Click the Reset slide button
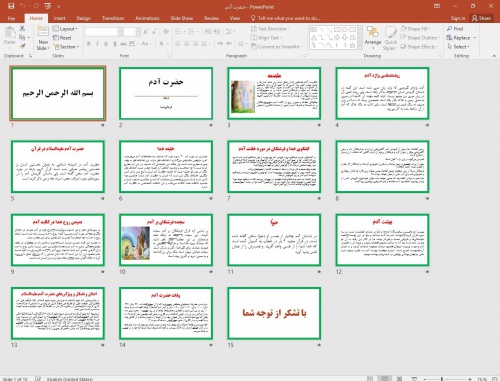Image resolution: width=500 pixels, height=381 pixels. pos(62,38)
